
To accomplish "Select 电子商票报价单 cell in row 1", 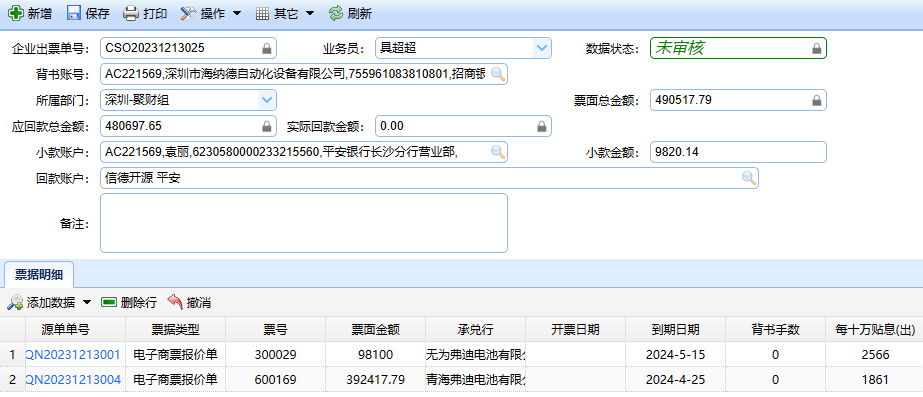I will click(175, 355).
